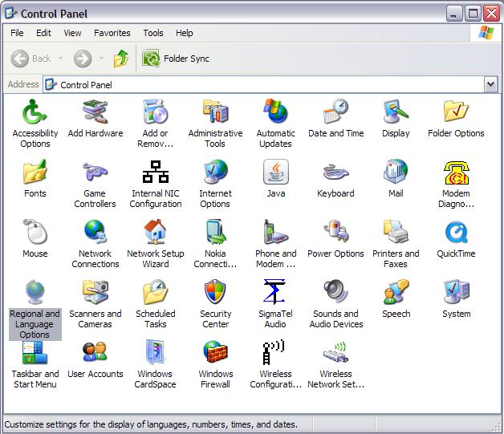The height and width of the screenshot is (434, 504).
Task: Select Network Setup Wizard icon
Action: tap(155, 232)
